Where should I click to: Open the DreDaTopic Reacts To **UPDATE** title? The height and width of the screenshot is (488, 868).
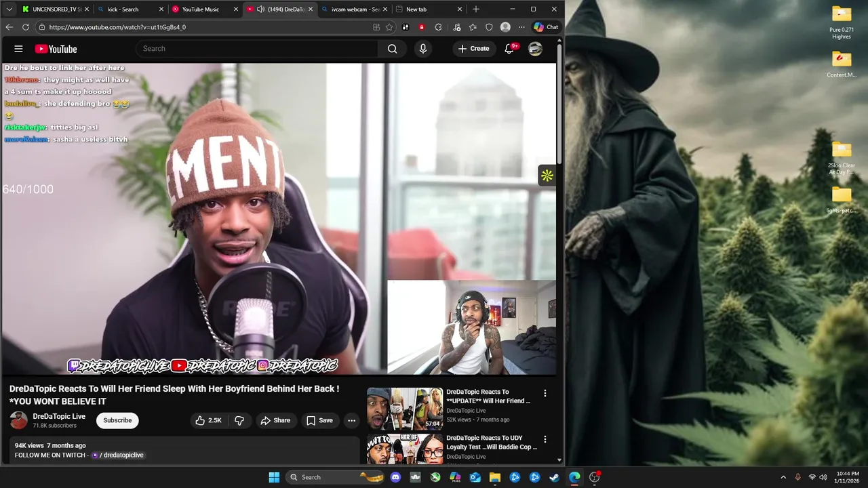click(488, 396)
